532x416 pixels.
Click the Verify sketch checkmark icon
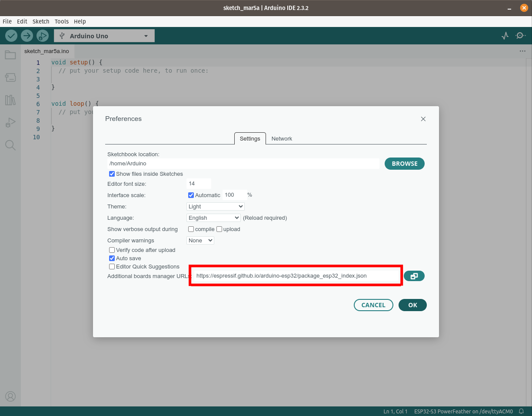pos(11,36)
